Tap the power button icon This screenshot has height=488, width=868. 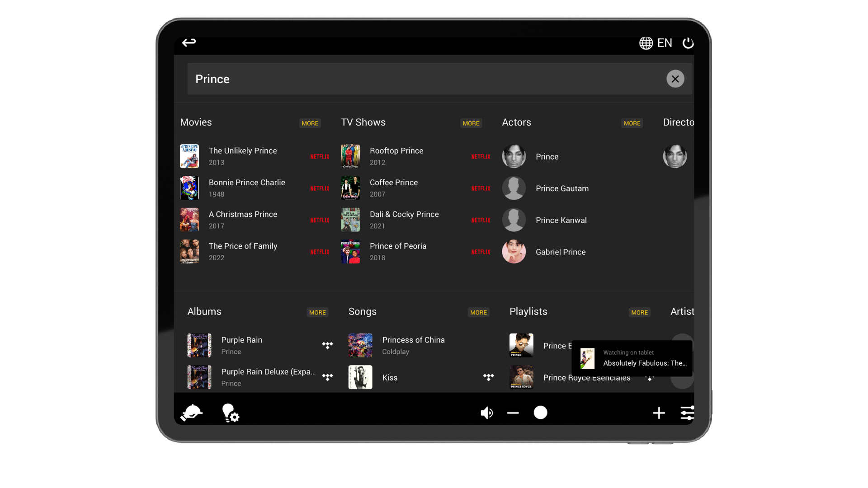688,43
